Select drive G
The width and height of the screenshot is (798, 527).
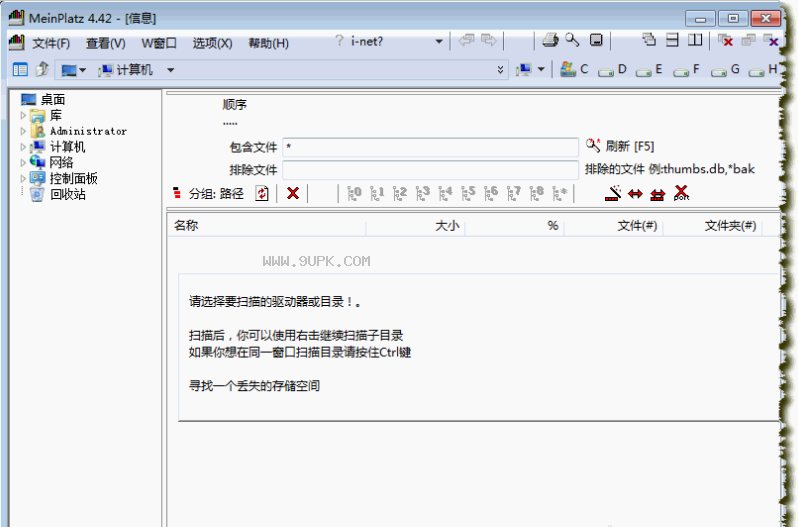[x=725, y=70]
